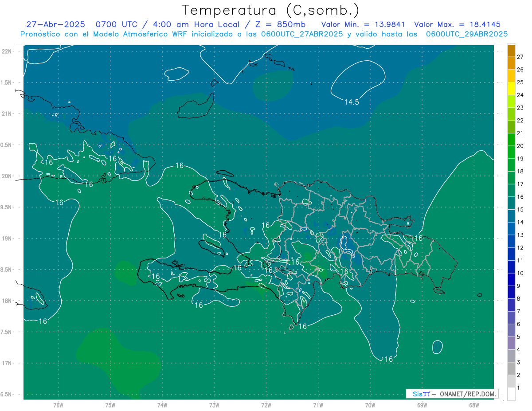This screenshot has width=532, height=411.
Task: Click 'Valor Min. = 13.9841' value
Action: pyautogui.click(x=363, y=24)
